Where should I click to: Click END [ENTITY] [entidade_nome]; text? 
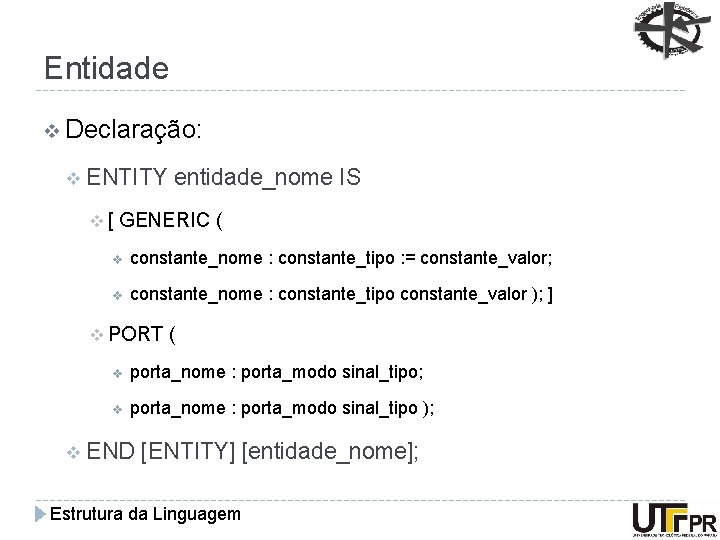tap(253, 451)
